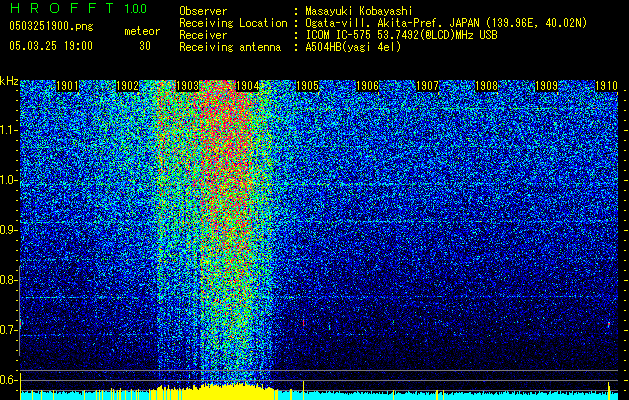Click the 1907 time marker label
This screenshot has height=400, width=629.
(427, 86)
